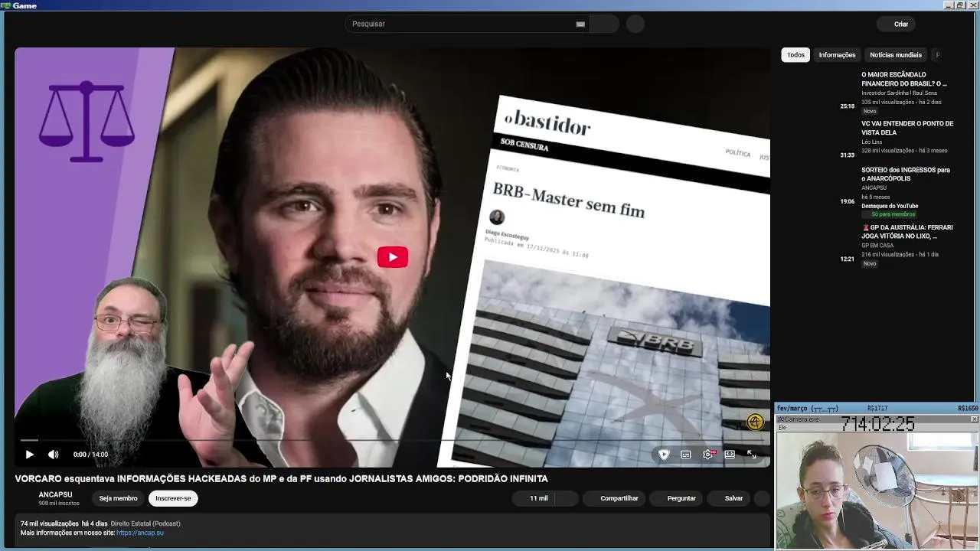Toggle subtitles with the captions icon
The image size is (980, 551).
pyautogui.click(x=686, y=455)
